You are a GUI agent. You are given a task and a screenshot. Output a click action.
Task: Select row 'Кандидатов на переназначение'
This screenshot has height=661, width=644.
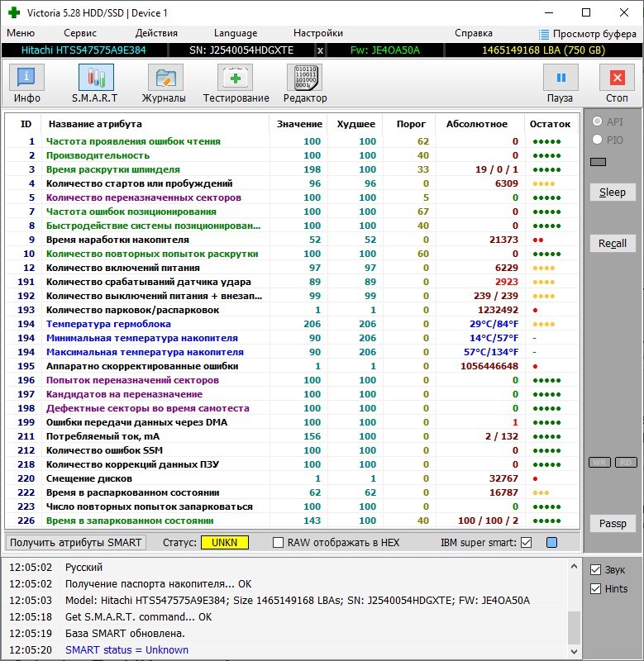point(292,394)
